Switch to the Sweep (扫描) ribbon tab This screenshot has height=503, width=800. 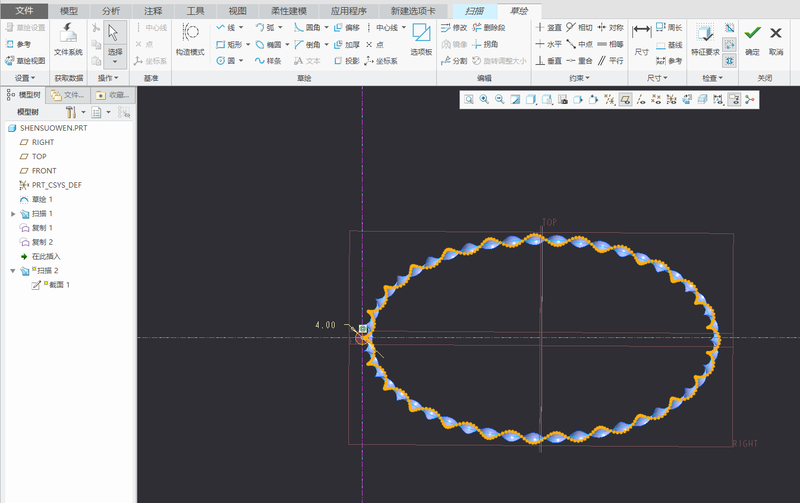point(474,11)
